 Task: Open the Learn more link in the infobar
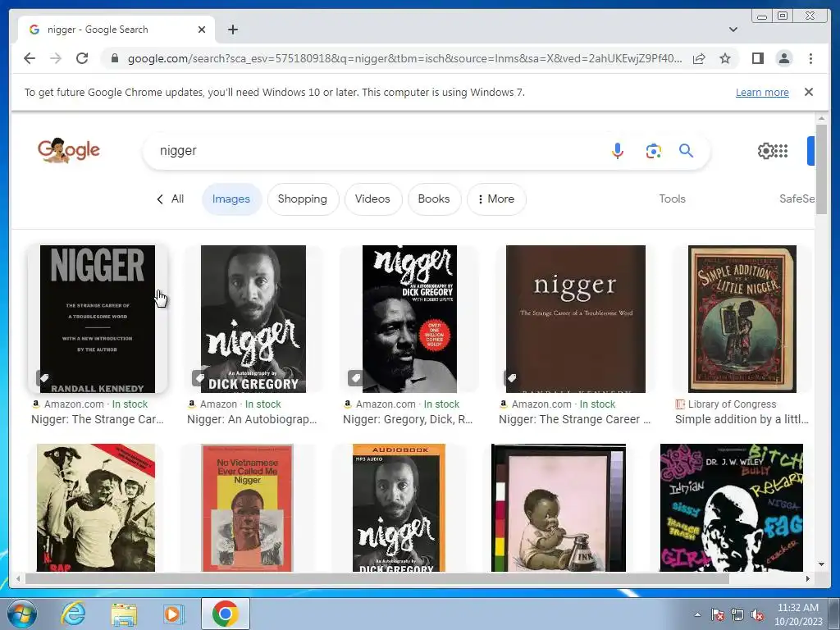pyautogui.click(x=762, y=92)
